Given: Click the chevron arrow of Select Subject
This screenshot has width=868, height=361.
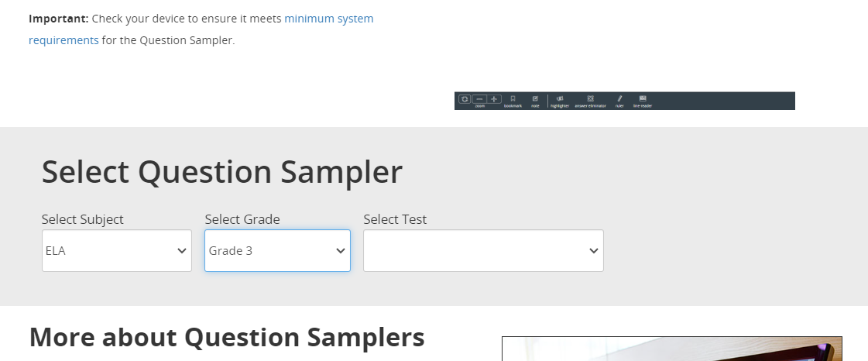Looking at the screenshot, I should (181, 251).
